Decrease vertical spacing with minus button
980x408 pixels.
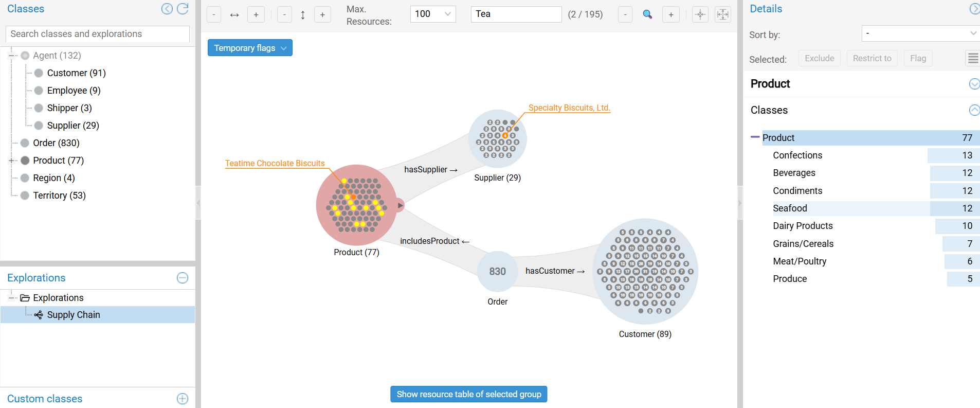[x=284, y=14]
